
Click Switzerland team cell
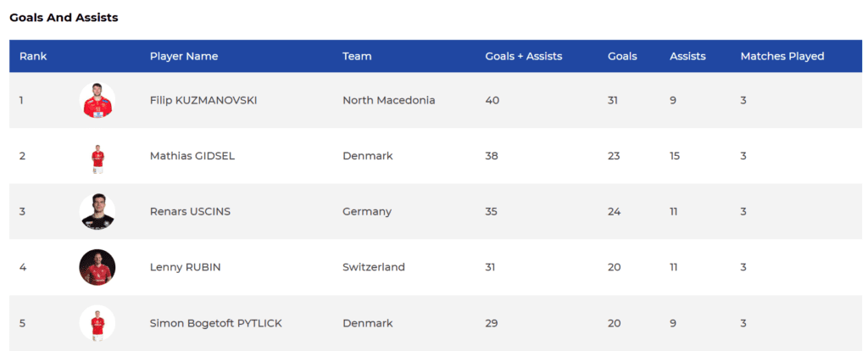[373, 267]
